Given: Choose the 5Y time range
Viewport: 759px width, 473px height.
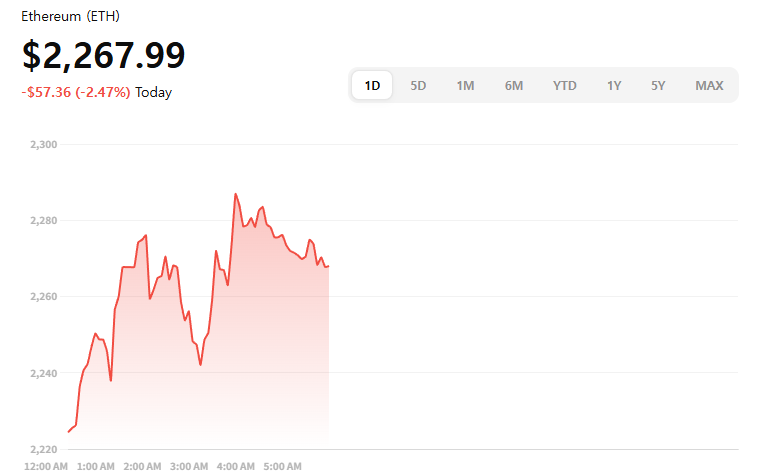Looking at the screenshot, I should point(658,86).
